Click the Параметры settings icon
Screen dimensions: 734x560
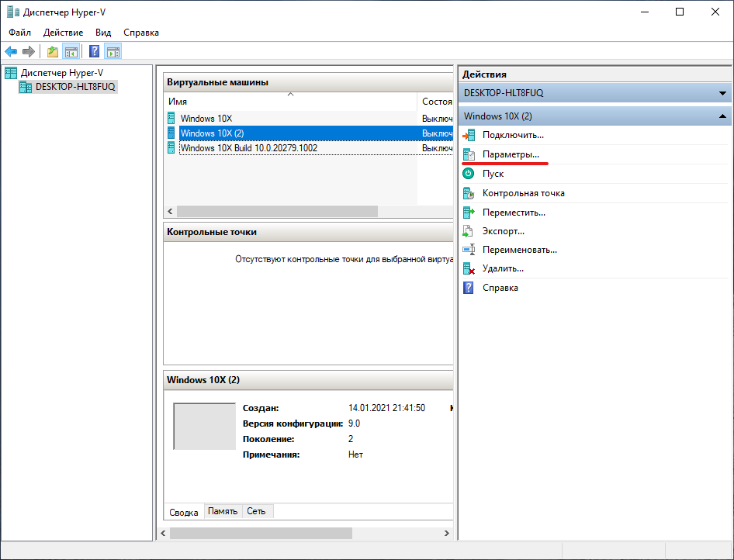pyautogui.click(x=469, y=154)
